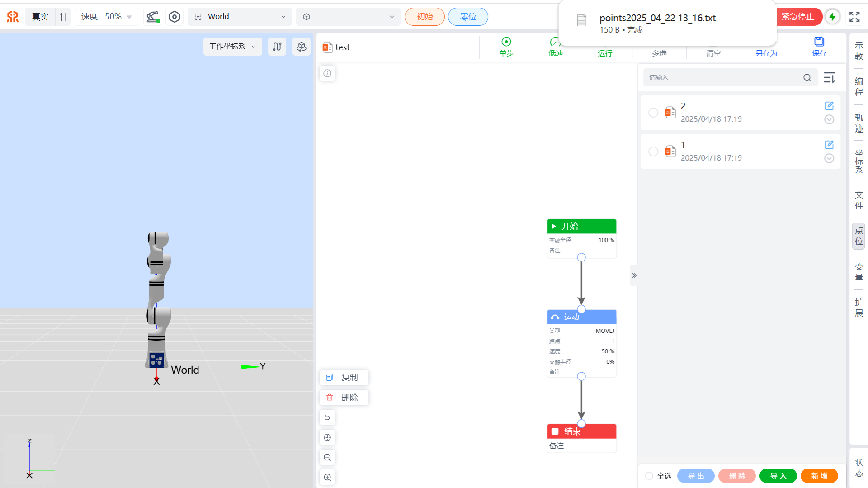Viewport: 868px width, 488px height.
Task: Click the single-step (单步) run icon
Action: coord(506,42)
